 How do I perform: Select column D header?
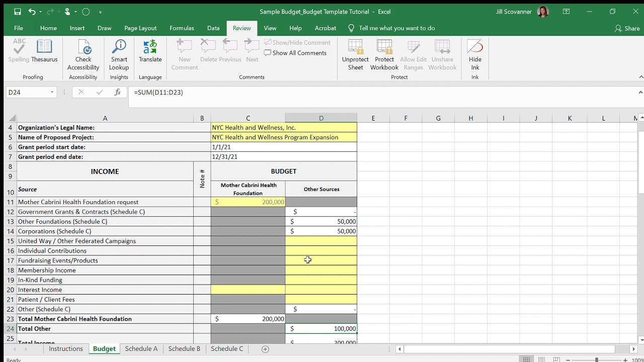[321, 118]
